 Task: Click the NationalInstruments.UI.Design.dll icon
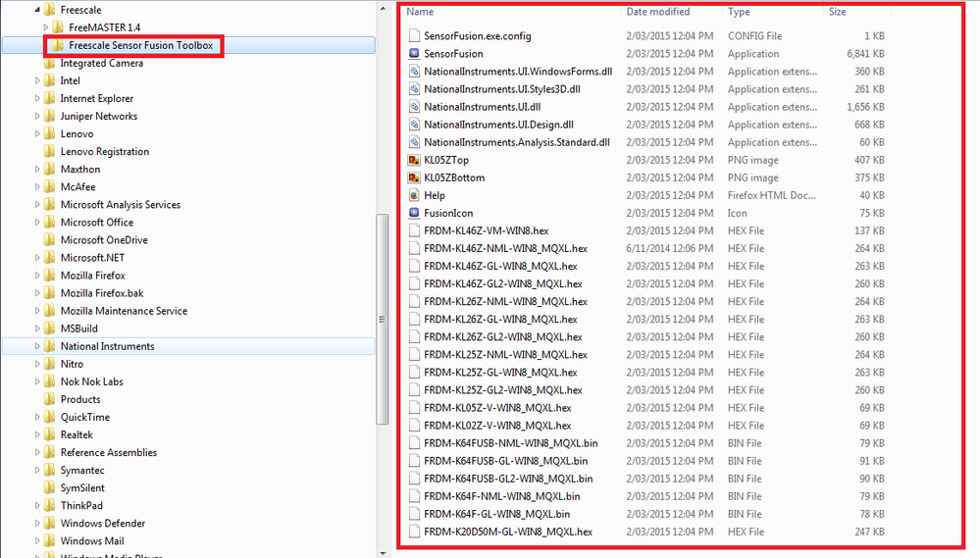414,125
